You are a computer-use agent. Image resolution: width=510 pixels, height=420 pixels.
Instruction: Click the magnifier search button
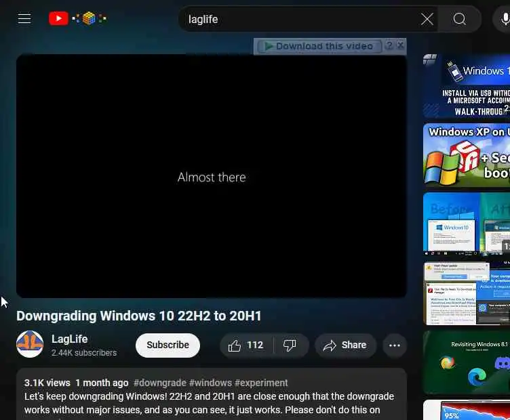coord(460,19)
